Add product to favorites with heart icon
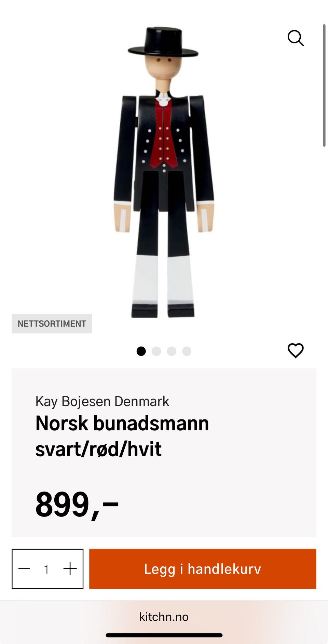 pos(296,351)
